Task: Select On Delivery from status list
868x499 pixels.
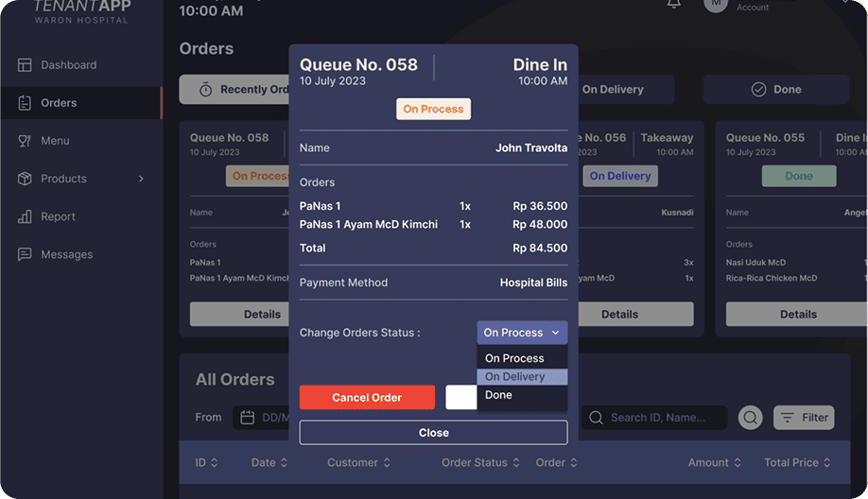Action: [x=522, y=377]
